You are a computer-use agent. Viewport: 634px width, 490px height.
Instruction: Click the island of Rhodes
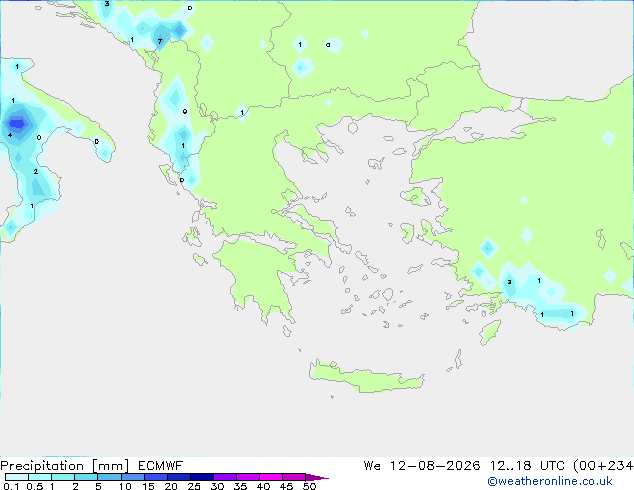click(x=490, y=332)
